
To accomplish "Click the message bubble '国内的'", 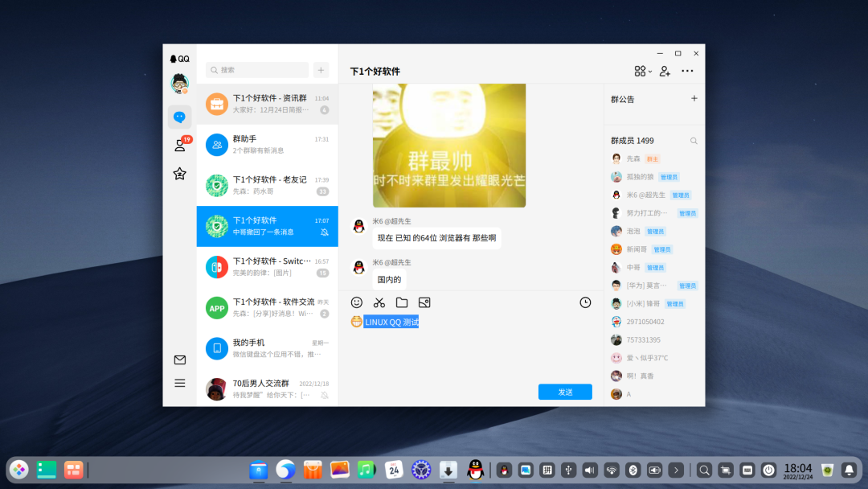I will click(x=389, y=279).
